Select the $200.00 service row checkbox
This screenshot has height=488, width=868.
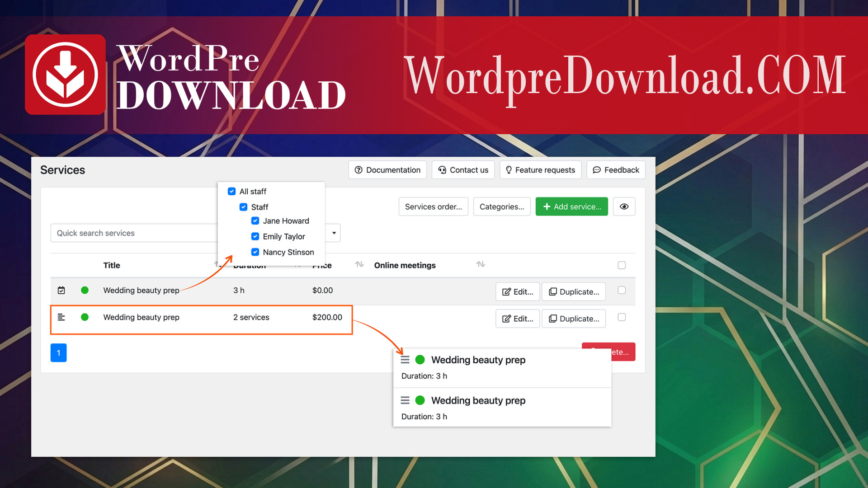[x=622, y=317]
